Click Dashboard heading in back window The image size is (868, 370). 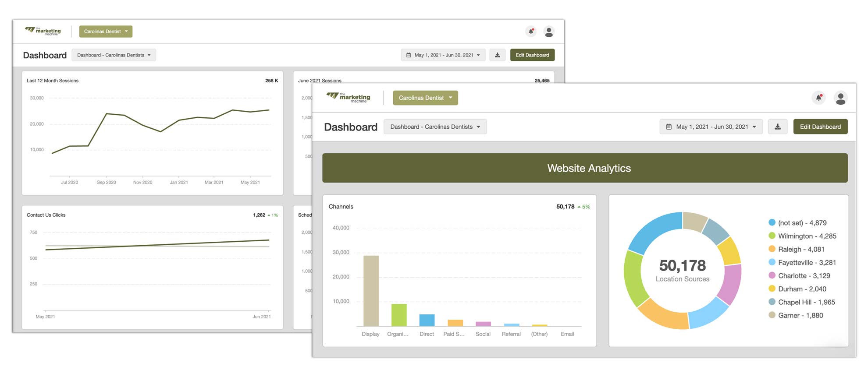(45, 55)
